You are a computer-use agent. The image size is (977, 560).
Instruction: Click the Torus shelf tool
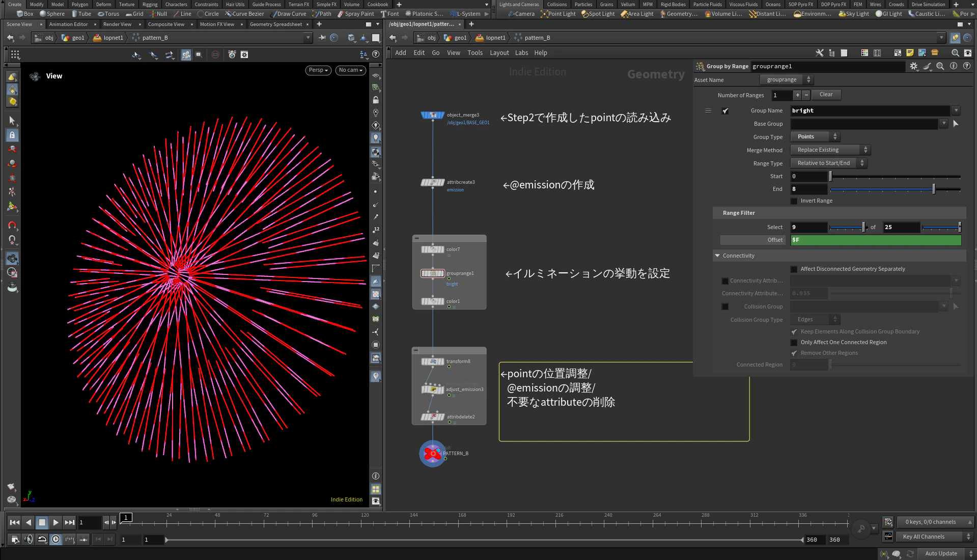pyautogui.click(x=108, y=14)
